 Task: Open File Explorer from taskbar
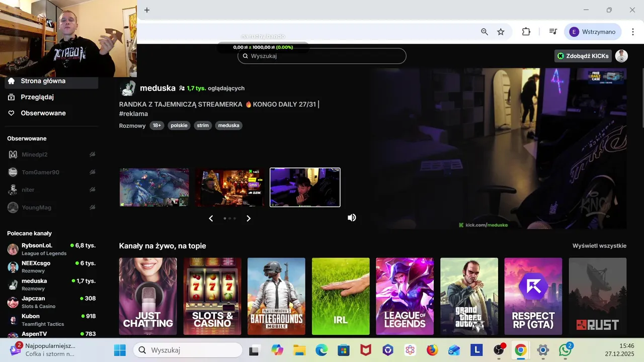(299, 350)
